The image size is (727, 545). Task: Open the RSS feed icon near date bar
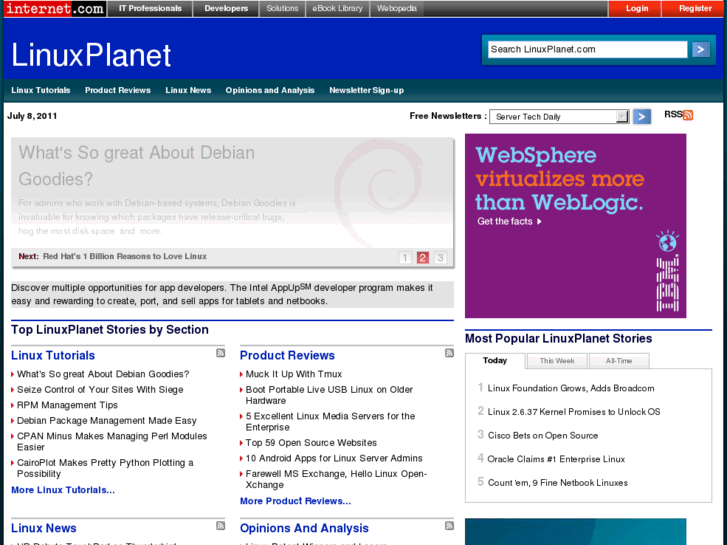[688, 115]
